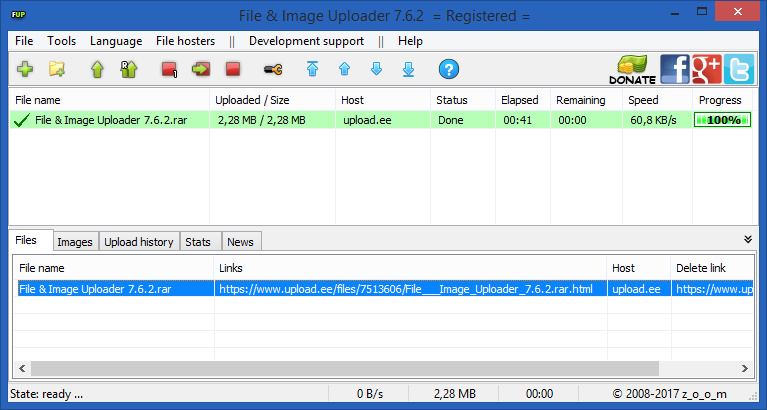767x410 pixels.
Task: Click the upper Host column header
Action: [383, 100]
